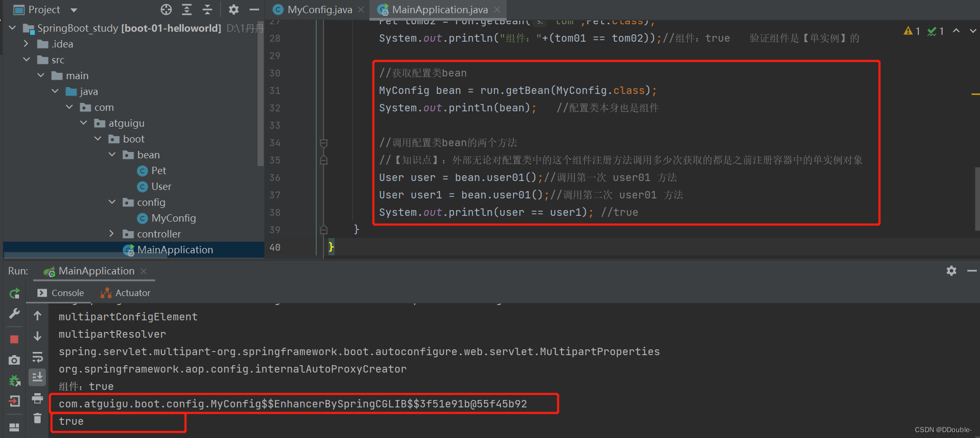Click the Select Opened File locate icon
This screenshot has height=438, width=980.
pos(166,9)
